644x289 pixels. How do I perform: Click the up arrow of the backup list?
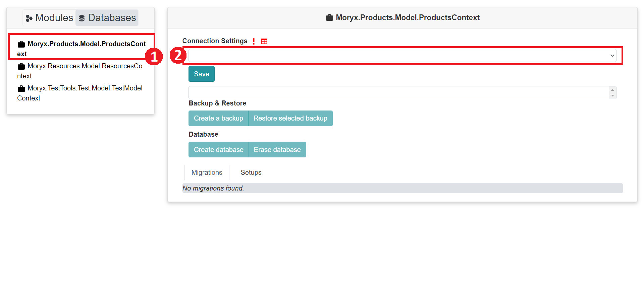tap(612, 90)
